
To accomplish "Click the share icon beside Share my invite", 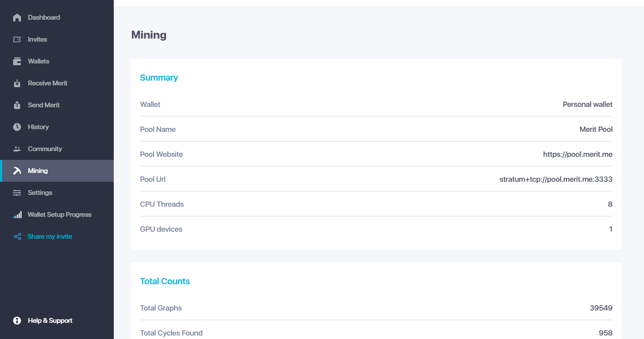I will coord(17,237).
